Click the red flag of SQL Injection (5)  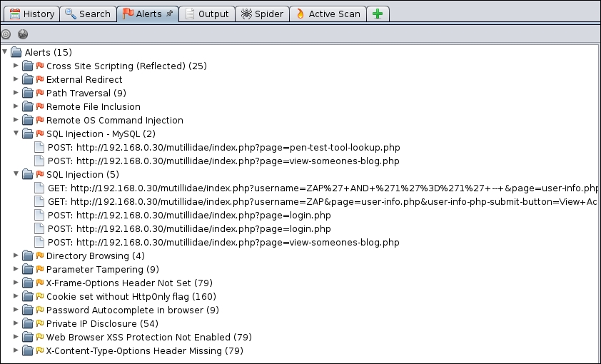coord(40,174)
